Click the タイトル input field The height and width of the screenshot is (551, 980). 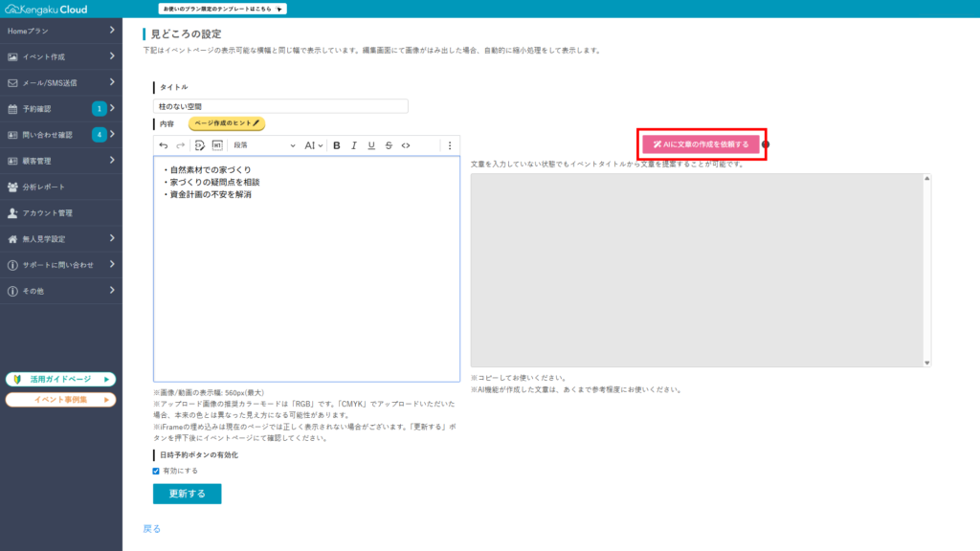(280, 106)
